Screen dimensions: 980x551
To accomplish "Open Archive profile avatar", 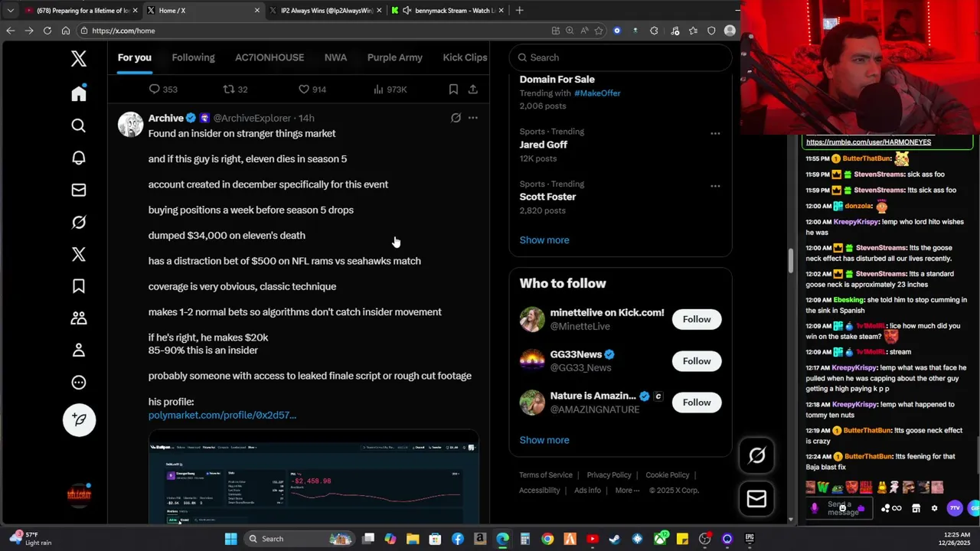I will click(x=131, y=125).
